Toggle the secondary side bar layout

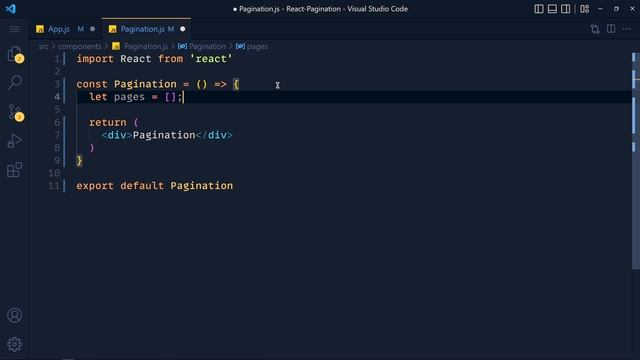pos(566,9)
